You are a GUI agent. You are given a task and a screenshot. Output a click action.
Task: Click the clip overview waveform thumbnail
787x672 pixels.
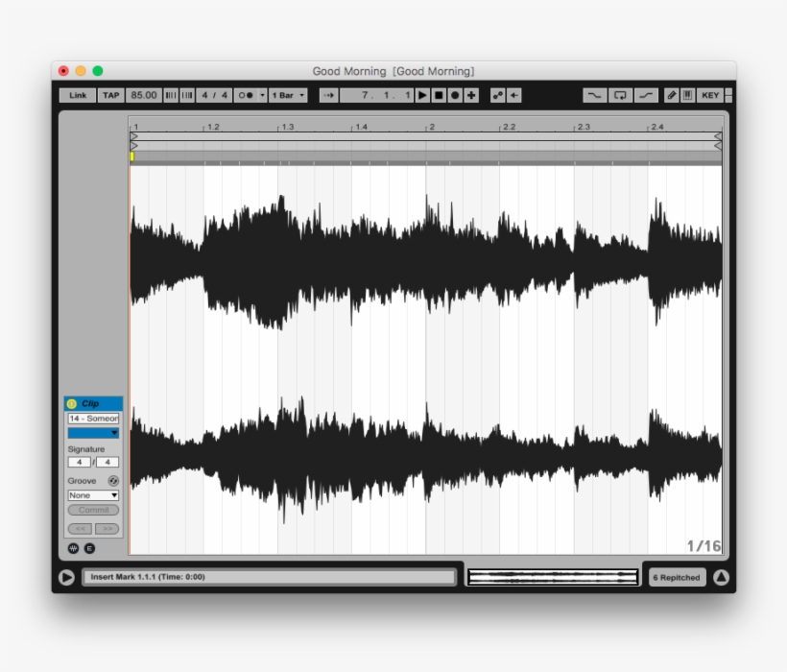(x=552, y=577)
